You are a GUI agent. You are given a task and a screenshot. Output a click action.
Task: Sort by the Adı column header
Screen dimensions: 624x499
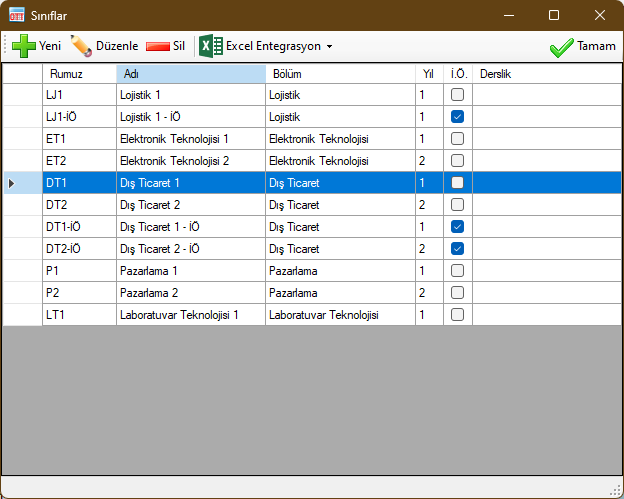(190, 74)
